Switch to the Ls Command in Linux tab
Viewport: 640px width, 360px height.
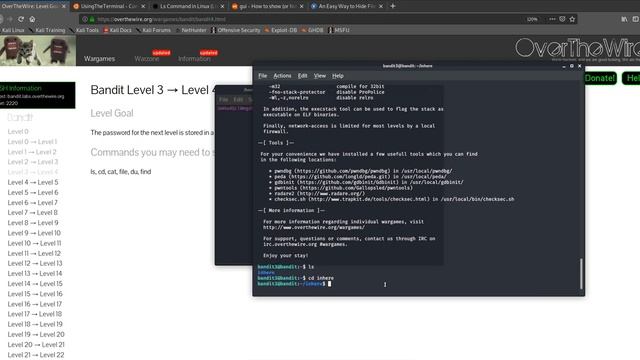pyautogui.click(x=189, y=6)
